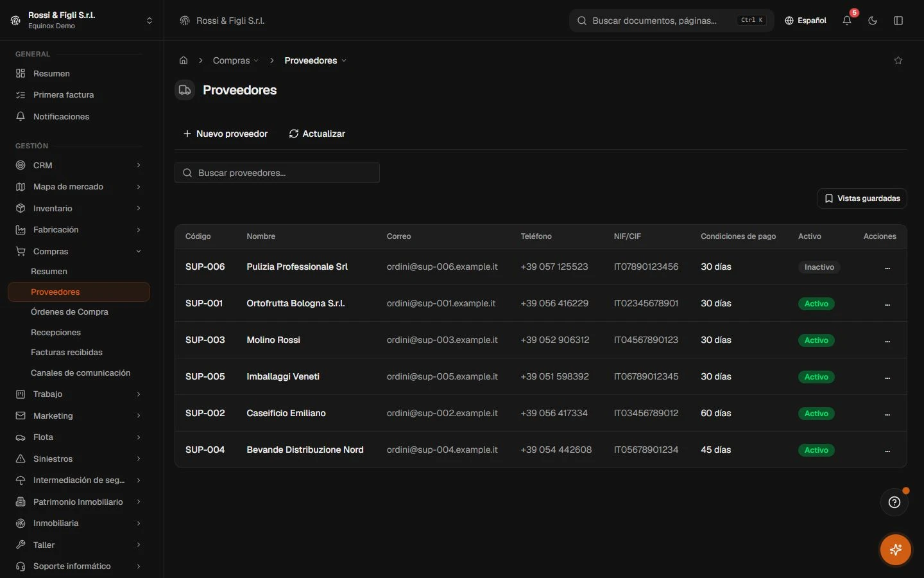The height and width of the screenshot is (578, 924).
Task: Expand the Inventario sidebar section
Action: click(x=78, y=208)
